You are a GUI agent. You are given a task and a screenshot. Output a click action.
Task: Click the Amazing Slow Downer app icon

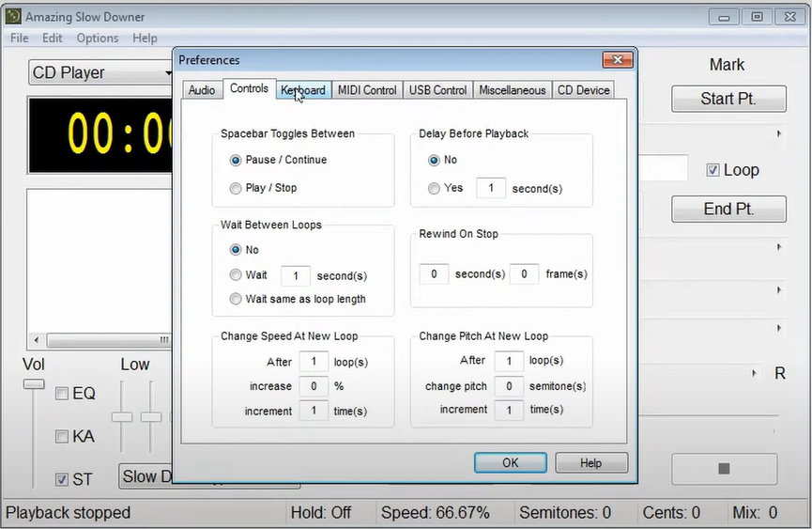pyautogui.click(x=13, y=16)
